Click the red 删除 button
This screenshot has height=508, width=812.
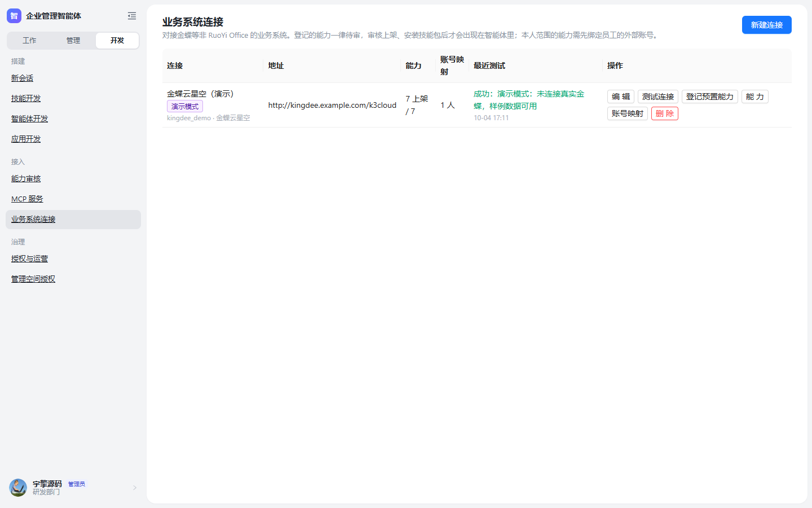(665, 113)
